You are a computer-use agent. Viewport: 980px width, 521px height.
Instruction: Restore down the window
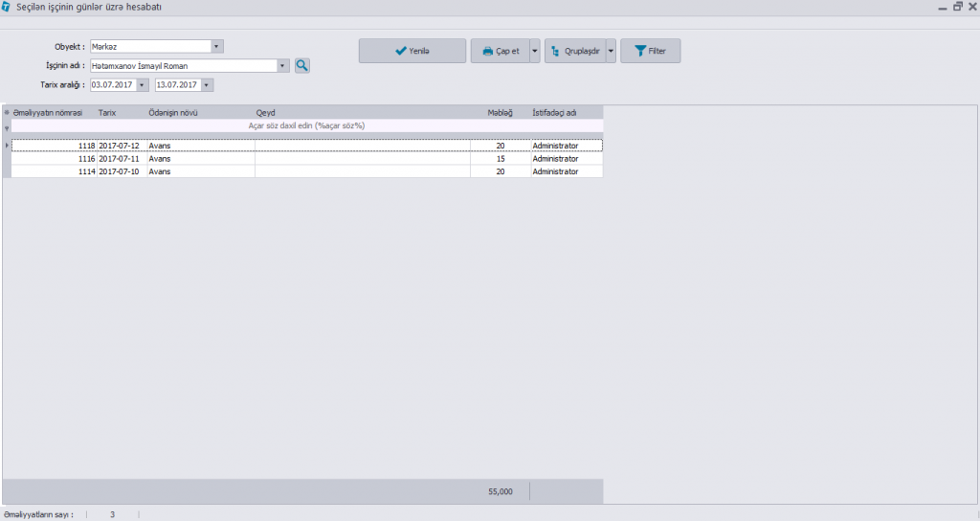[957, 7]
